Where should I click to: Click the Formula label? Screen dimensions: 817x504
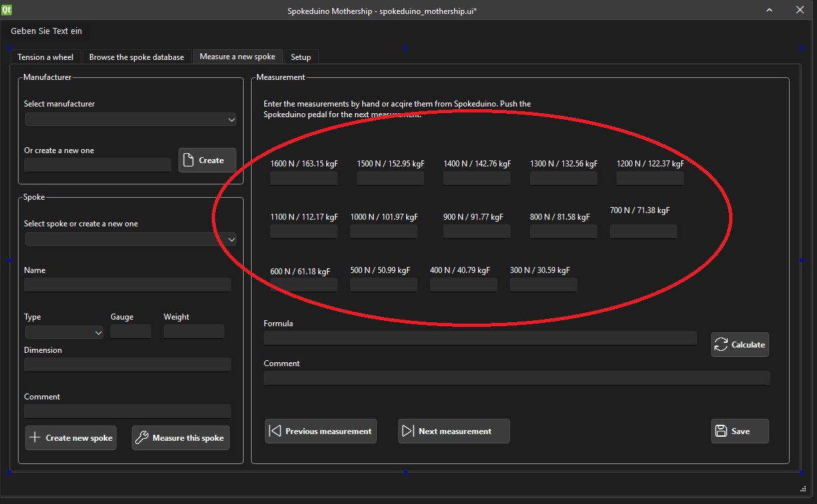pyautogui.click(x=278, y=324)
